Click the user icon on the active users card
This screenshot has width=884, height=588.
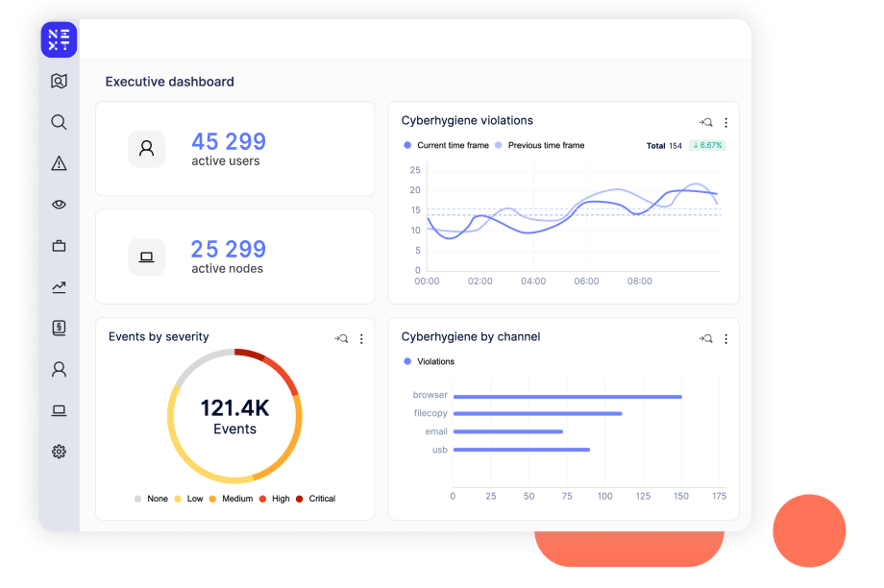(147, 149)
